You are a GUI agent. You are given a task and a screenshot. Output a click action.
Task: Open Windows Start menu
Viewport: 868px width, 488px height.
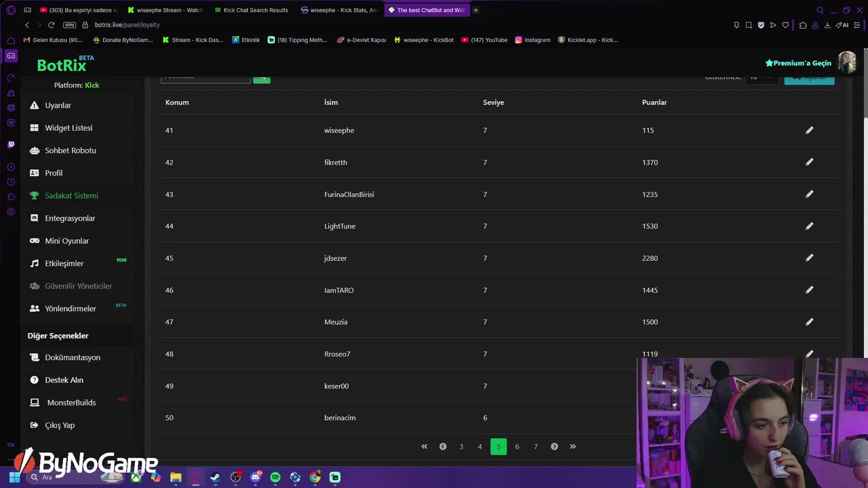click(14, 477)
